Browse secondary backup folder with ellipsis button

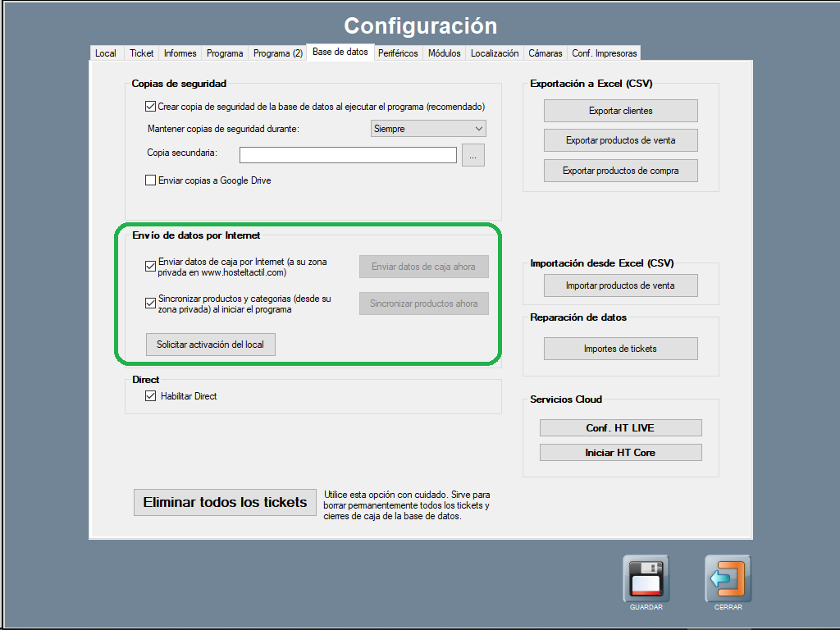tap(473, 155)
